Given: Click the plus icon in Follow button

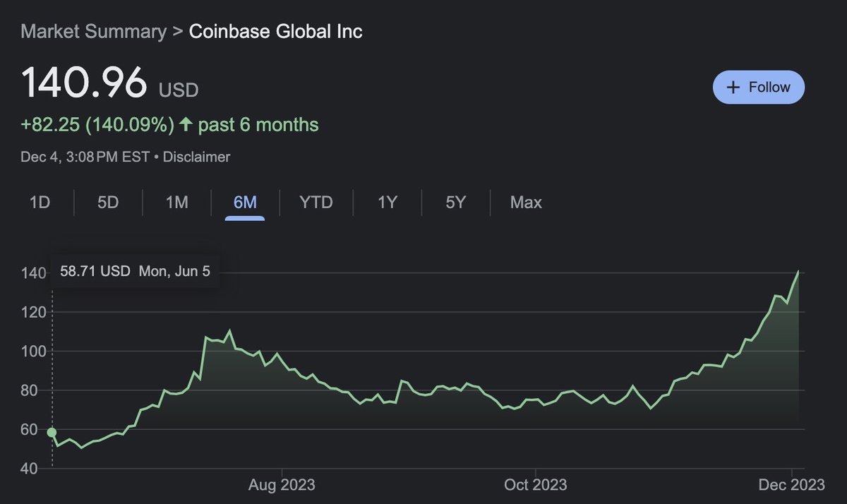Looking at the screenshot, I should pos(733,88).
